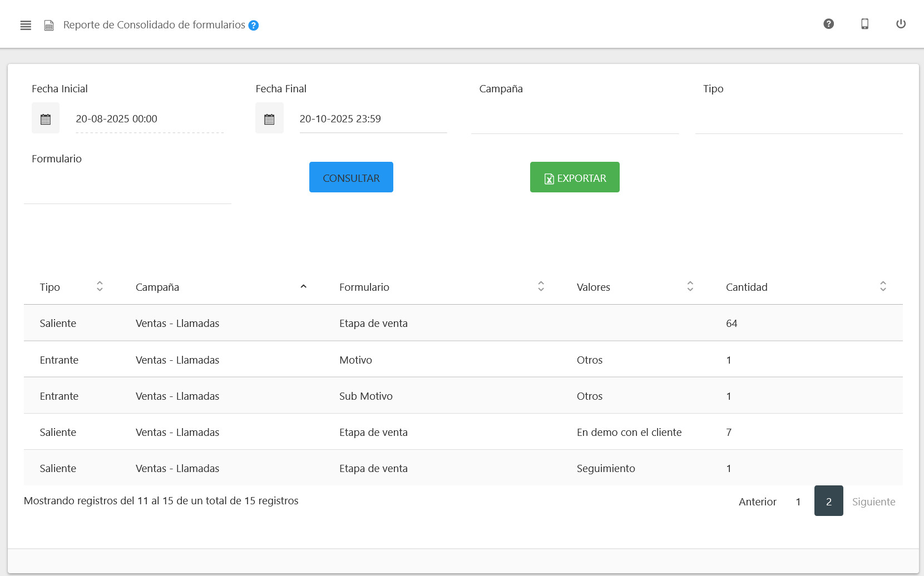This screenshot has width=924, height=576.
Task: Open the Fecha Final calendar picker
Action: (269, 118)
